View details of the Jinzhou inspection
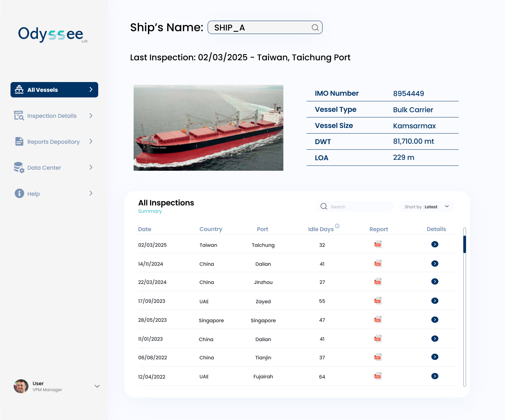This screenshot has width=505, height=420. (435, 282)
